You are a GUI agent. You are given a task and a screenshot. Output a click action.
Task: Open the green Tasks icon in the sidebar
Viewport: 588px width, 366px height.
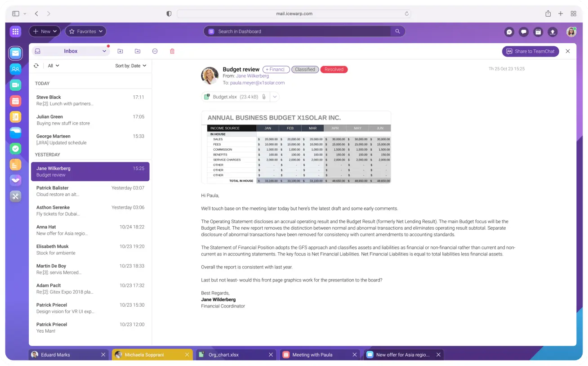coord(15,148)
